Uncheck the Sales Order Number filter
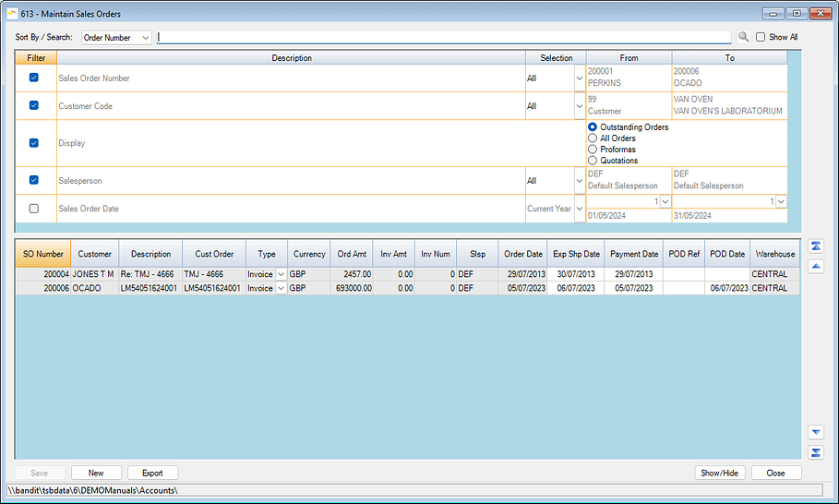The height and width of the screenshot is (504, 839). coord(34,78)
